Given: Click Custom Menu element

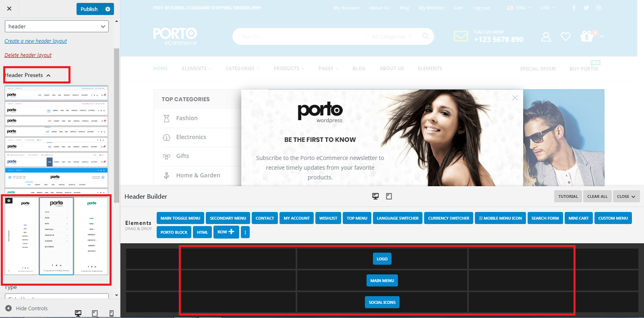Looking at the screenshot, I should (x=613, y=218).
